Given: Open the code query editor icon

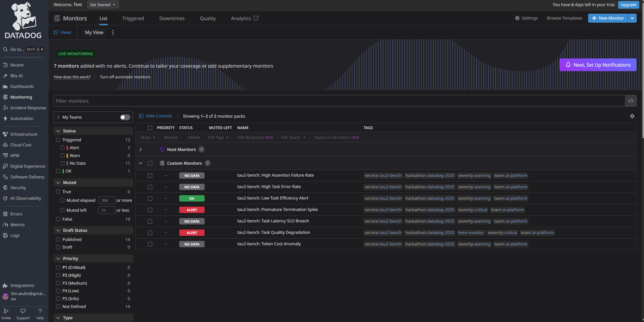Looking at the screenshot, I should tap(631, 101).
